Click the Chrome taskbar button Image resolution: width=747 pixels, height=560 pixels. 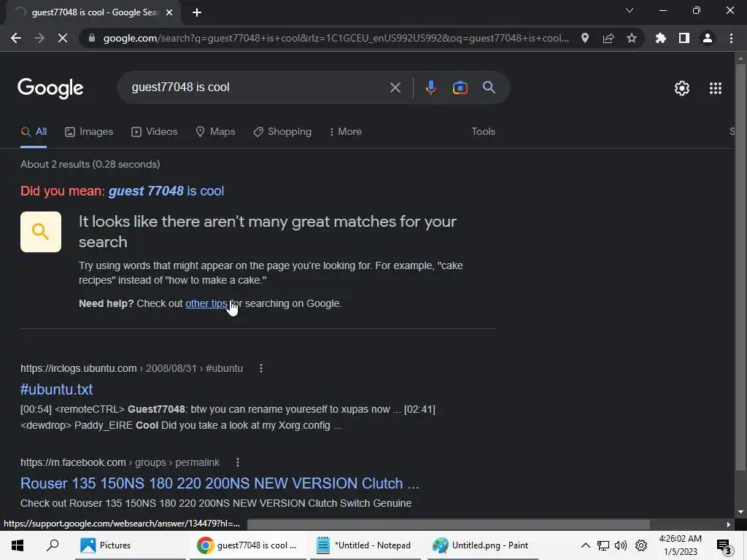248,545
